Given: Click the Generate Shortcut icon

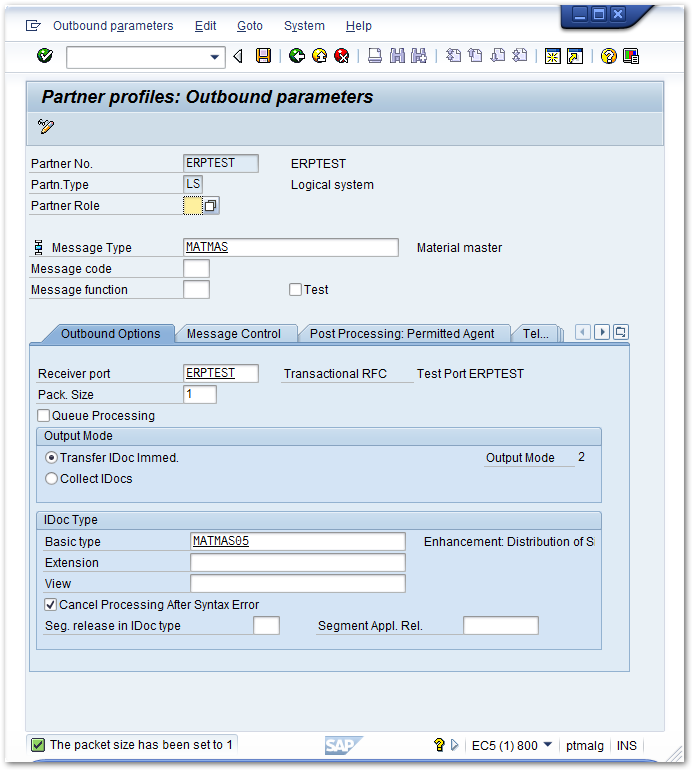Looking at the screenshot, I should tap(574, 57).
